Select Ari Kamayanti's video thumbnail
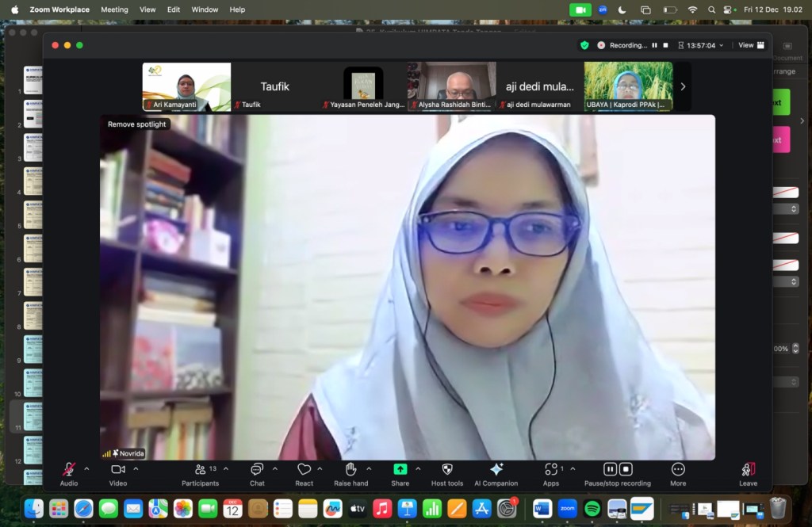Image resolution: width=812 pixels, height=527 pixels. [x=186, y=86]
